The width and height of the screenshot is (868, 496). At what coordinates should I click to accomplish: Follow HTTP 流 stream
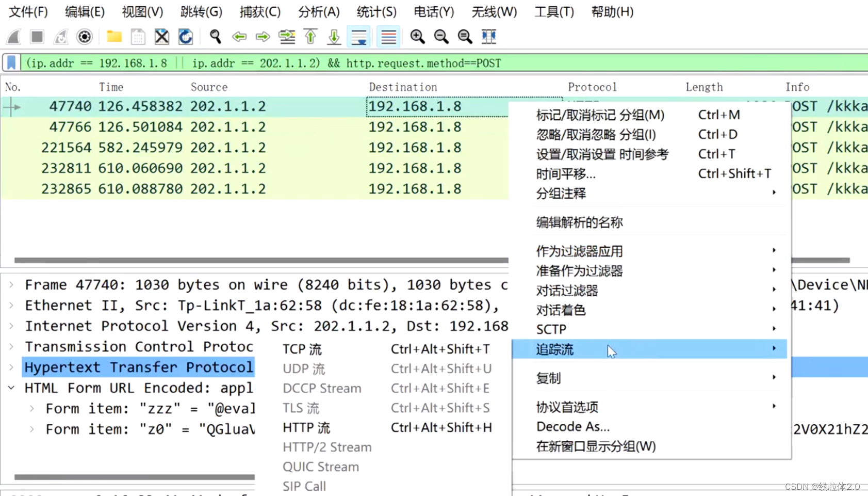(x=387, y=428)
